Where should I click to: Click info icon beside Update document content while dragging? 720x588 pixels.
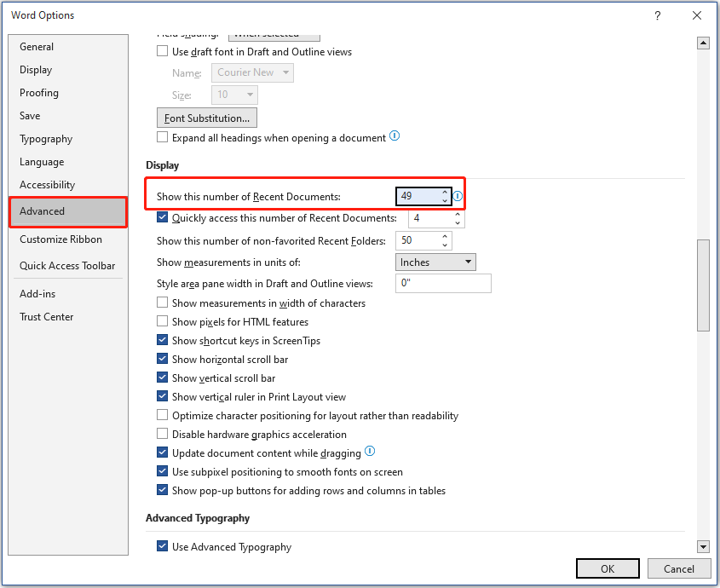pos(370,451)
